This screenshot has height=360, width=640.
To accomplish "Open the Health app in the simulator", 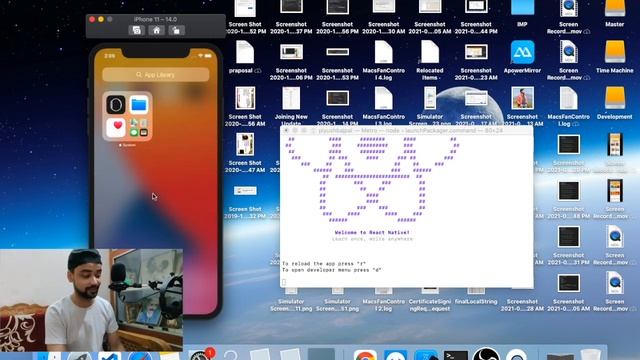I will [x=116, y=127].
